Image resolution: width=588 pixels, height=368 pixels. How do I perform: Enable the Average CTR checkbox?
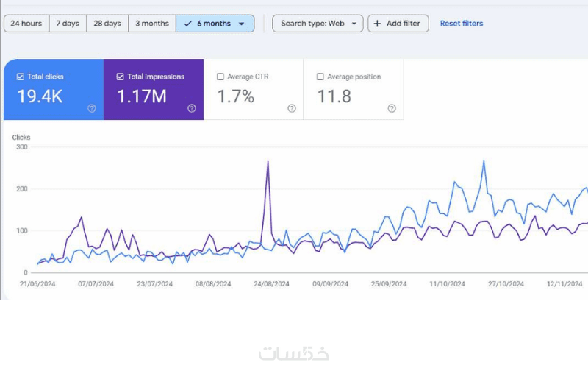(220, 77)
